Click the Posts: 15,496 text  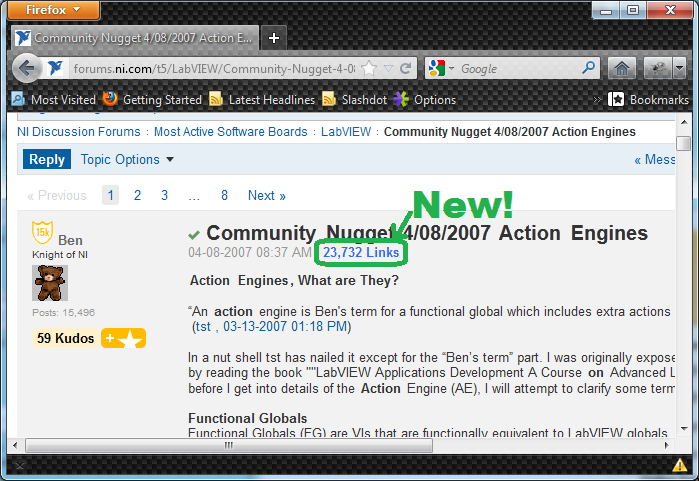[x=64, y=312]
